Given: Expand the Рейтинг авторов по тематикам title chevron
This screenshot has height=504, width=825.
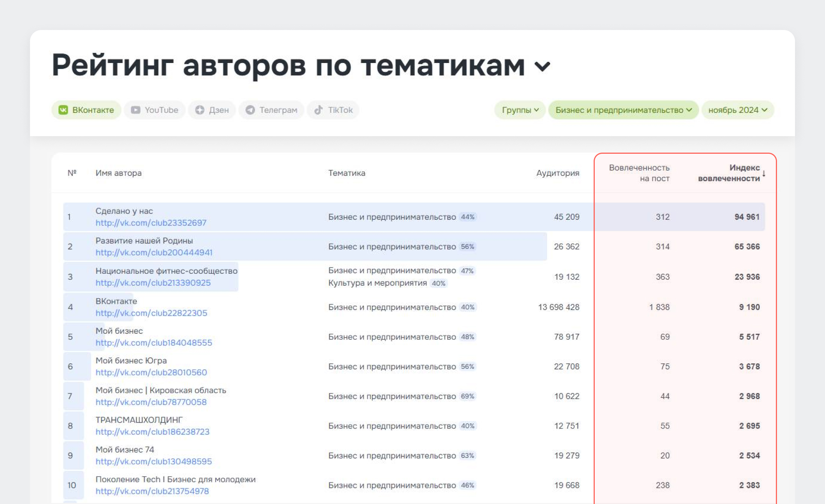Looking at the screenshot, I should point(542,67).
